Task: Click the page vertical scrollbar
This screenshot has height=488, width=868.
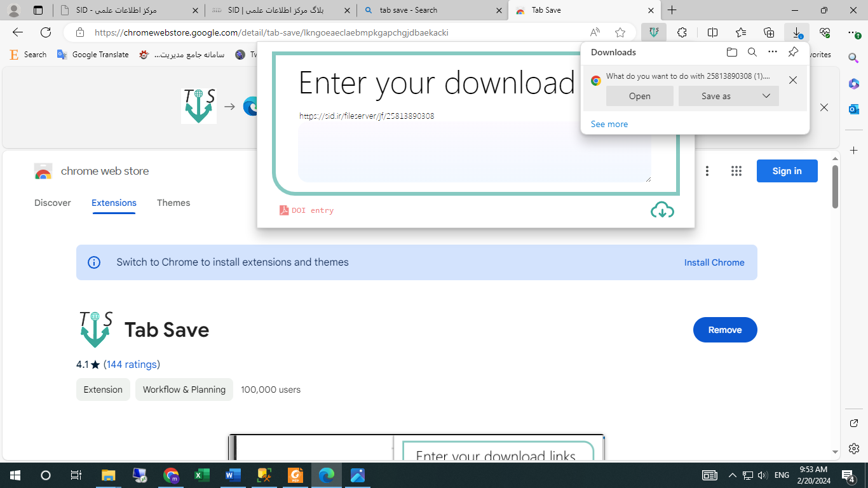Action: tap(835, 187)
